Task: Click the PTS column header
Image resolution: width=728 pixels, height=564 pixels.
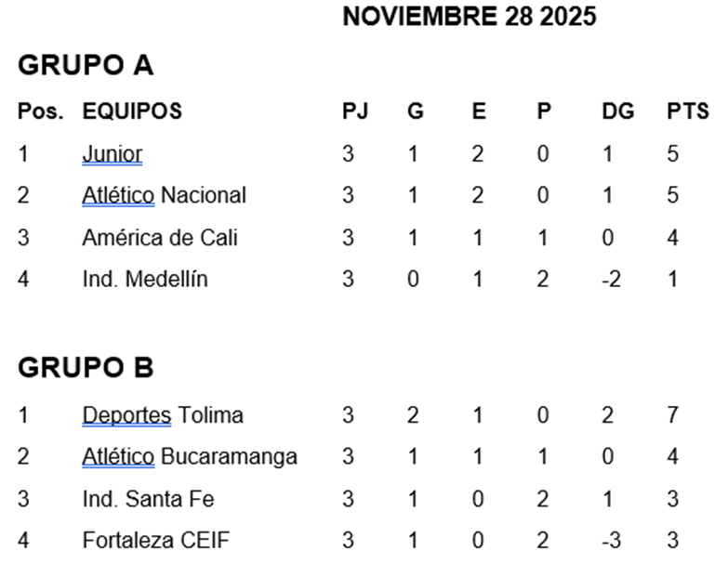Action: 687,111
